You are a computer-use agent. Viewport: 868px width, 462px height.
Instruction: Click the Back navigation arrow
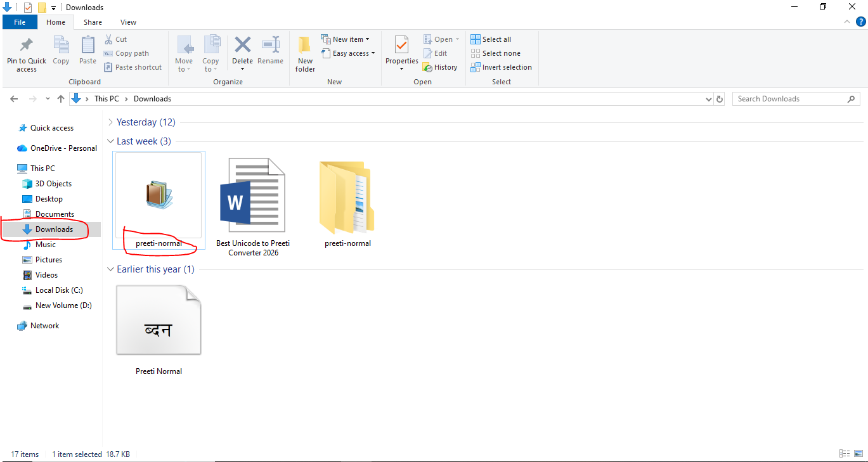(15, 99)
